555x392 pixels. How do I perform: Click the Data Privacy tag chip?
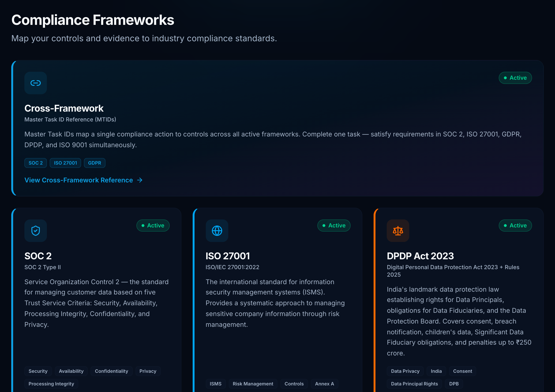point(405,371)
